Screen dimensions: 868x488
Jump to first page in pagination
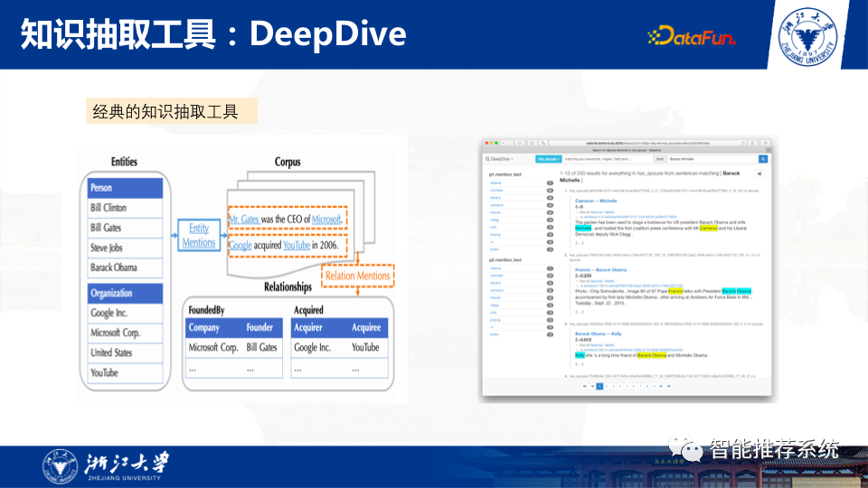[x=585, y=386]
